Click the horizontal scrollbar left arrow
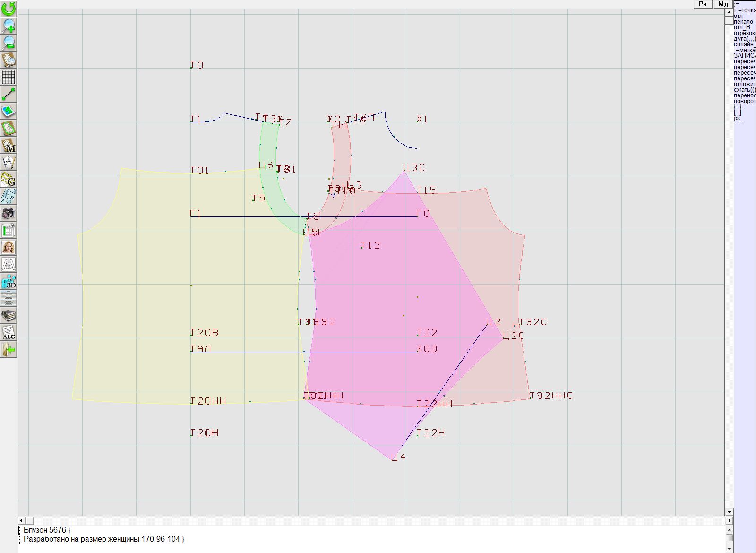Screen dimensions: 756x553 [x=21, y=520]
